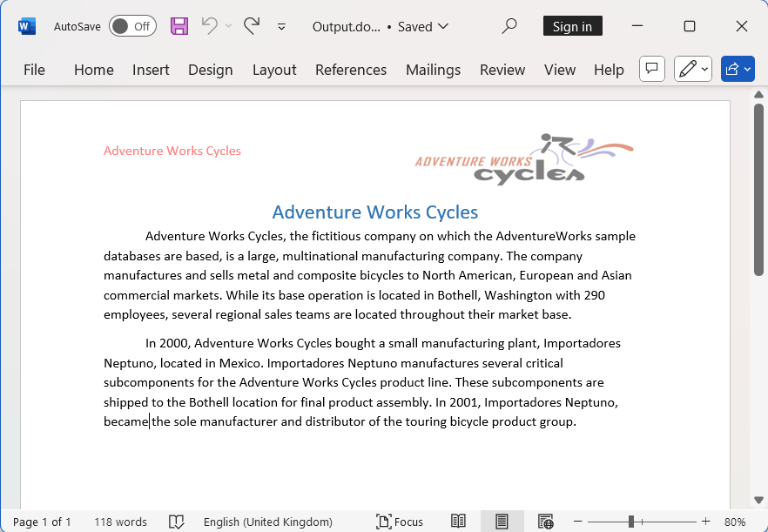This screenshot has width=768, height=532.
Task: Open the Share button dropdown
Action: click(738, 70)
